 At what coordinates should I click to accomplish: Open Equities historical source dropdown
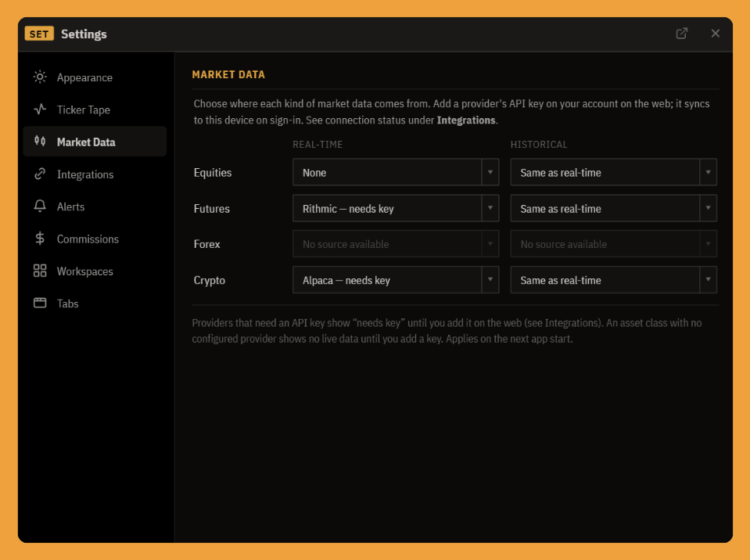[x=613, y=172]
